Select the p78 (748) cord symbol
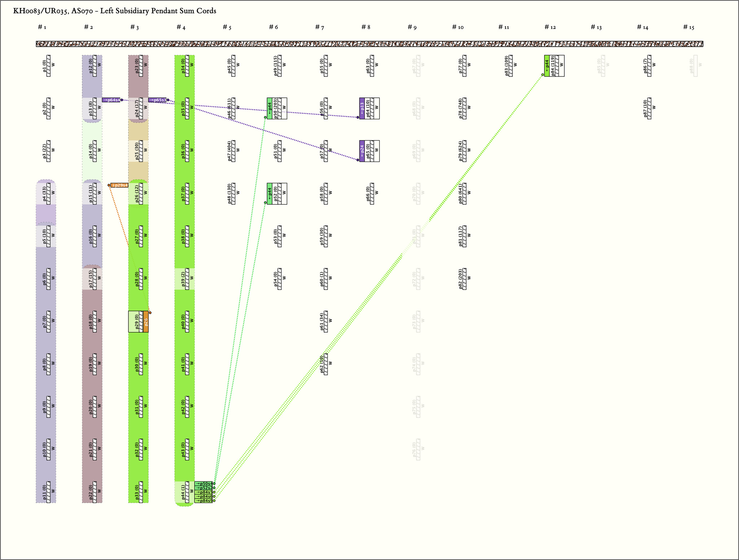 464,108
